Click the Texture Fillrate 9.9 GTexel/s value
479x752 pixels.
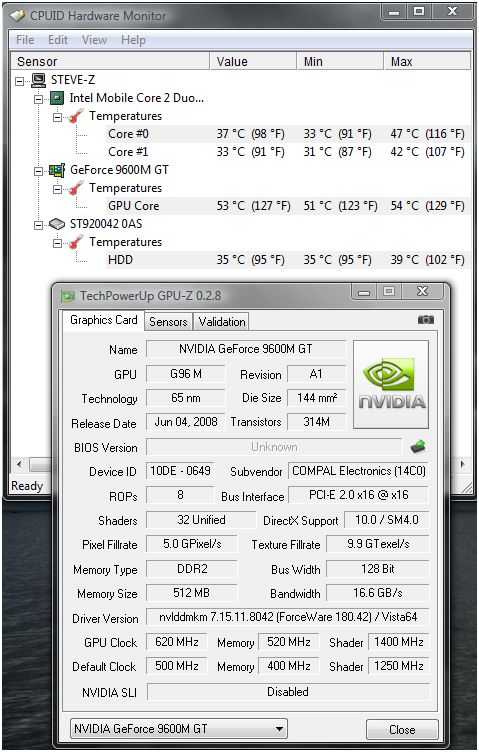pos(378,544)
